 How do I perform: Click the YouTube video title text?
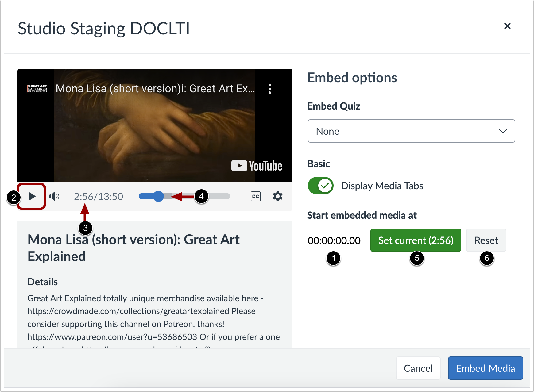[155, 89]
